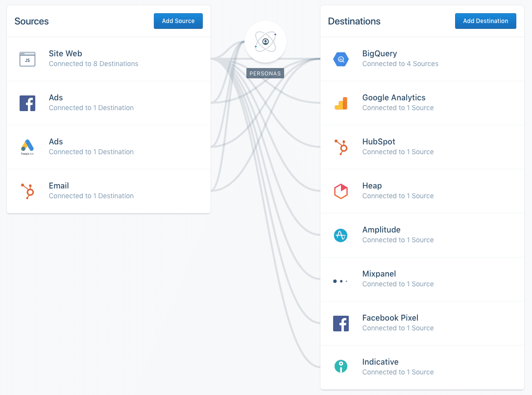This screenshot has width=532, height=395.
Task: Open the HubSpot destination name
Action: point(379,142)
